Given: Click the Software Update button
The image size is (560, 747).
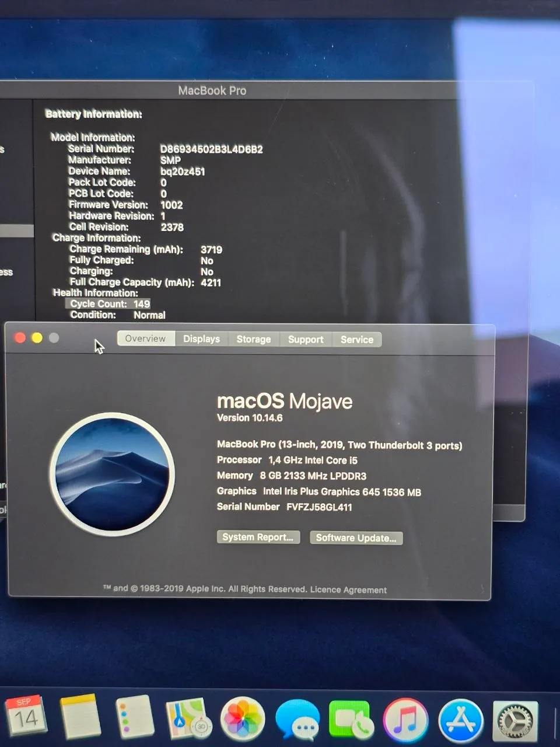Looking at the screenshot, I should (356, 538).
